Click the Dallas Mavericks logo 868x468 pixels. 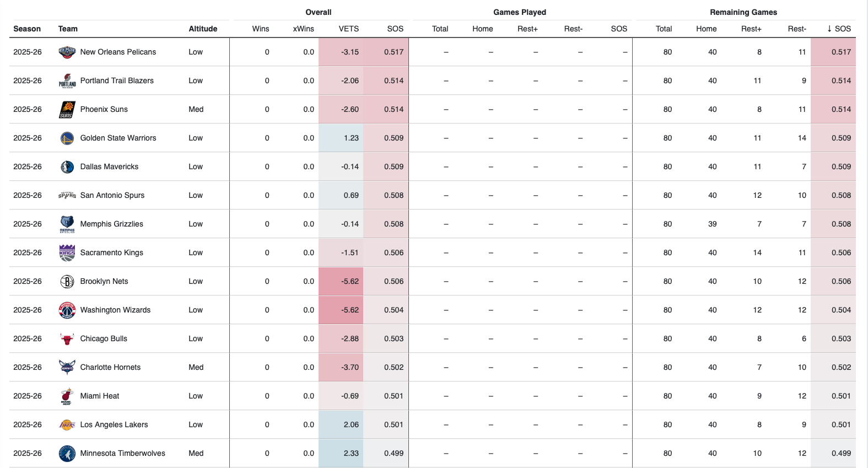pos(67,167)
